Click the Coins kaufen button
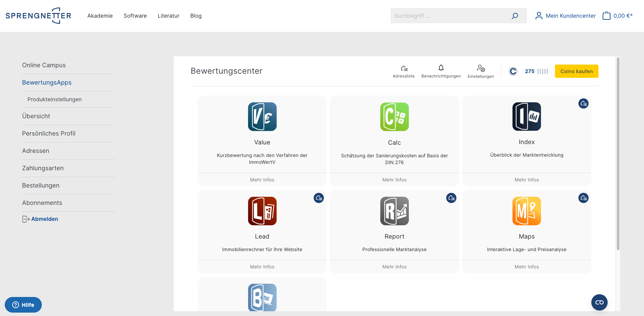Image resolution: width=644 pixels, height=316 pixels. pos(576,71)
